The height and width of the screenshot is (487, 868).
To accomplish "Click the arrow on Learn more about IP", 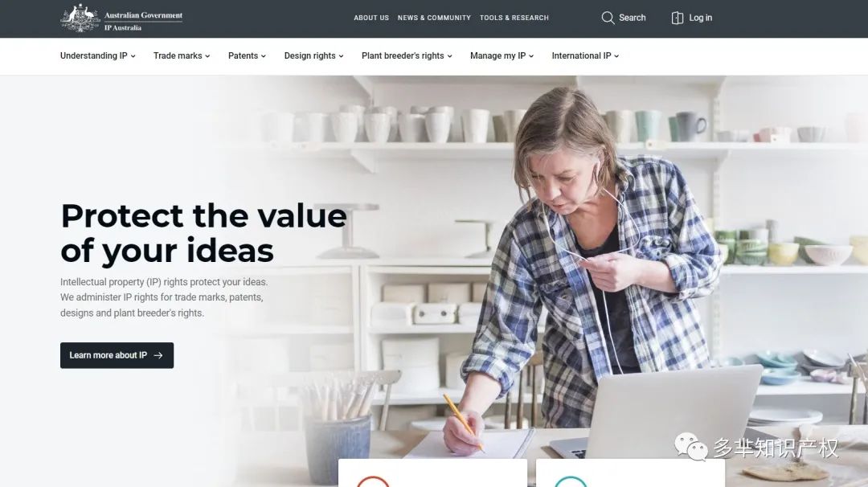I will pos(158,355).
